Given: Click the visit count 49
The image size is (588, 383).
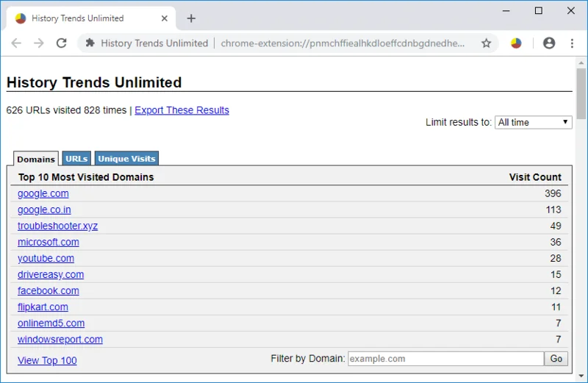Looking at the screenshot, I should [x=556, y=226].
